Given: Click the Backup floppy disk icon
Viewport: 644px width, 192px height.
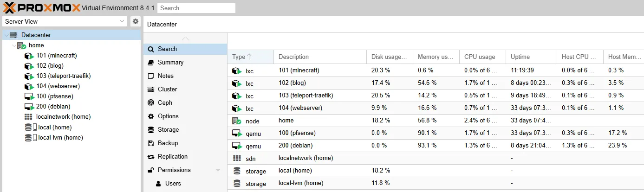Looking at the screenshot, I should pyautogui.click(x=150, y=143).
